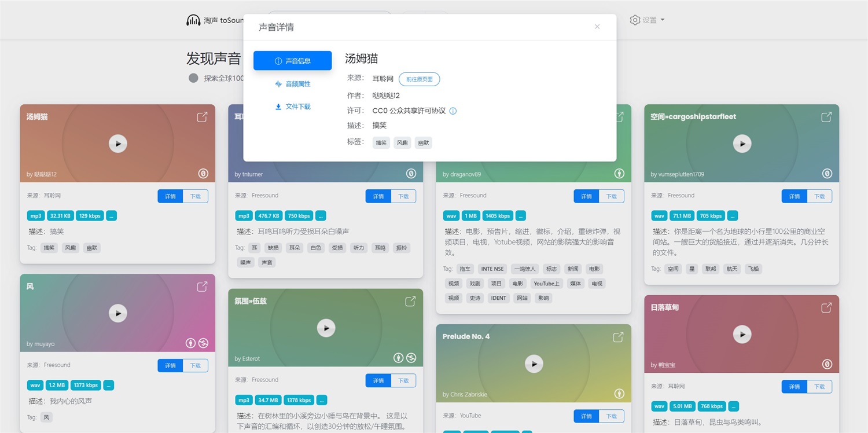Image resolution: width=868 pixels, height=433 pixels.
Task: Click 耳鸣 tag on tnturner card
Action: click(x=380, y=248)
